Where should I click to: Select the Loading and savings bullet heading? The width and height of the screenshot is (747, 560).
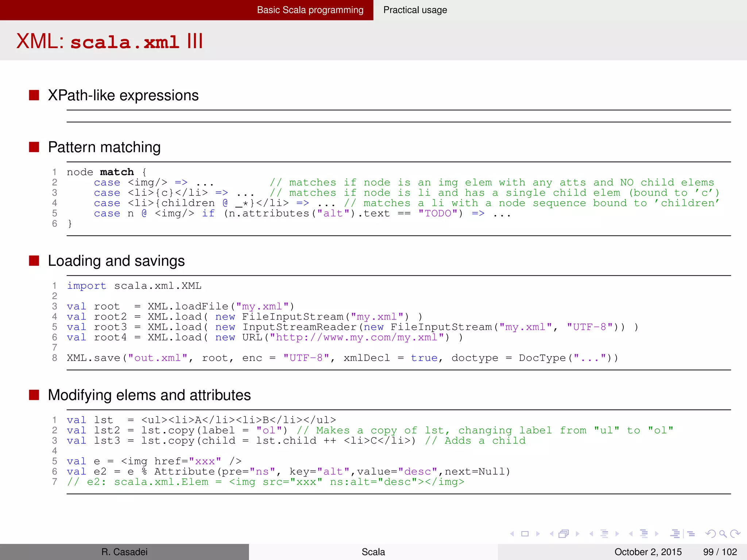(116, 261)
